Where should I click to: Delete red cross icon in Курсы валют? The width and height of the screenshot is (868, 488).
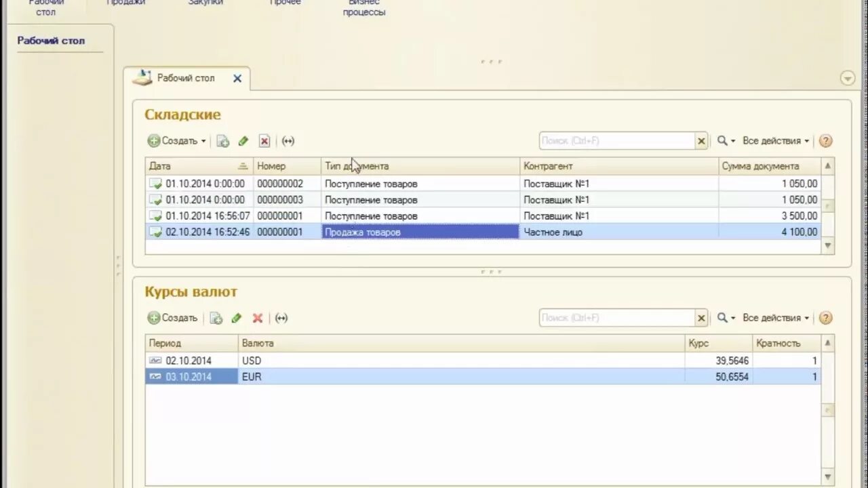pos(258,318)
